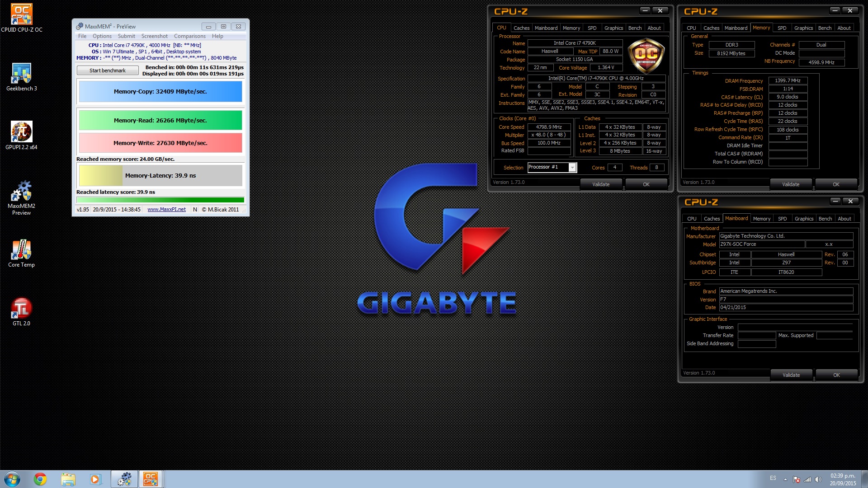
Task: Click OK in CPU-Z Mainboard window
Action: (x=836, y=375)
